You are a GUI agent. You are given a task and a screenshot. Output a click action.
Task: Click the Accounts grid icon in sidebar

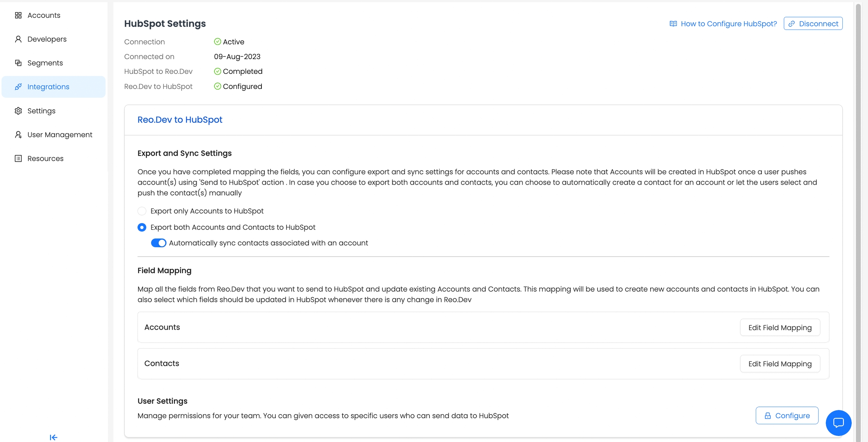[18, 15]
